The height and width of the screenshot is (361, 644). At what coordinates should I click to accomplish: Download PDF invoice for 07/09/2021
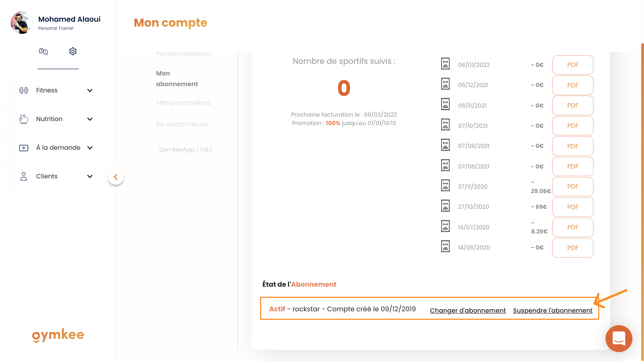click(x=572, y=146)
